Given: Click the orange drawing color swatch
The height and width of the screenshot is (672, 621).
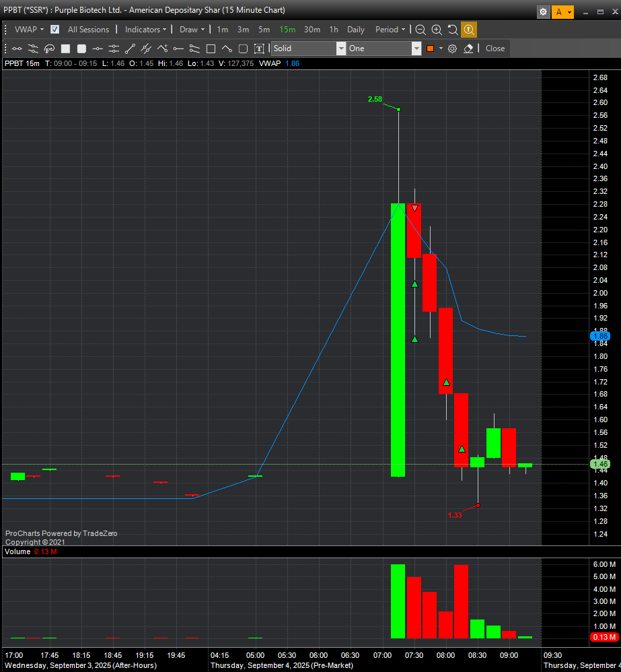Looking at the screenshot, I should click(431, 48).
